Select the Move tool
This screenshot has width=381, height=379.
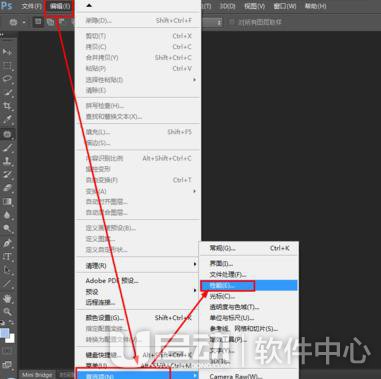[x=7, y=52]
